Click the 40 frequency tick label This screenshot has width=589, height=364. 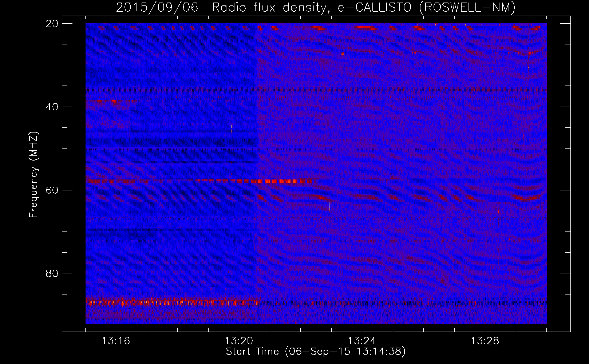tap(52, 107)
